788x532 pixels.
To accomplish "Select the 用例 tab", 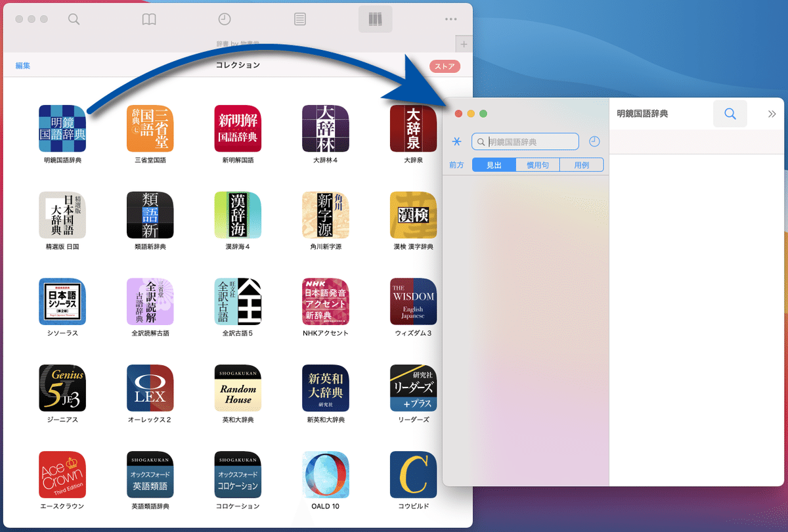I will coord(582,165).
